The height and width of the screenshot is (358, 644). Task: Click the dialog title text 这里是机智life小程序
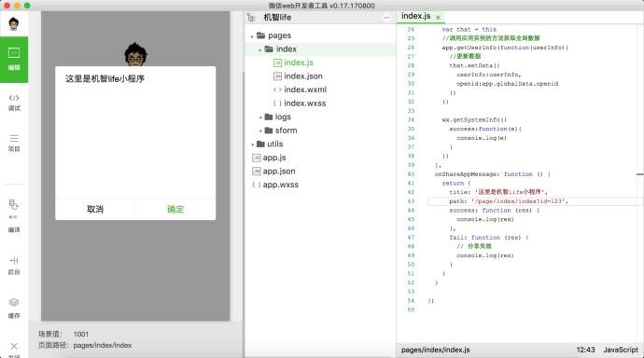click(105, 78)
